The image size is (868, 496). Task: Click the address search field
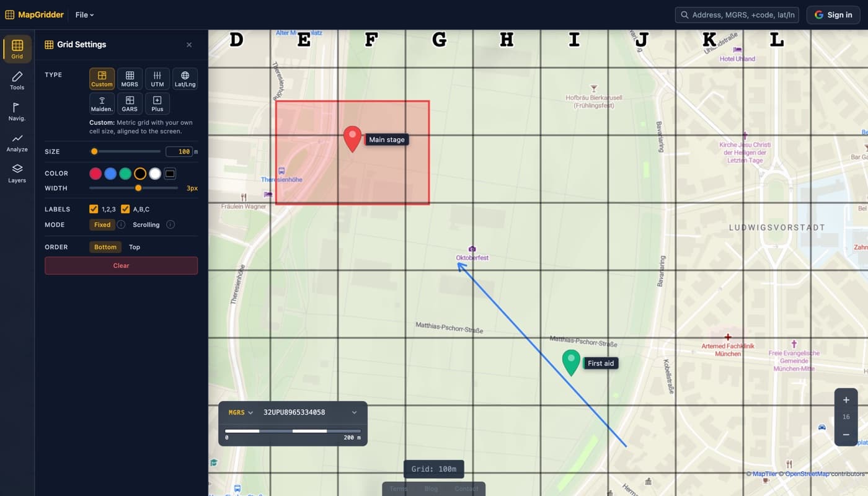pyautogui.click(x=737, y=15)
